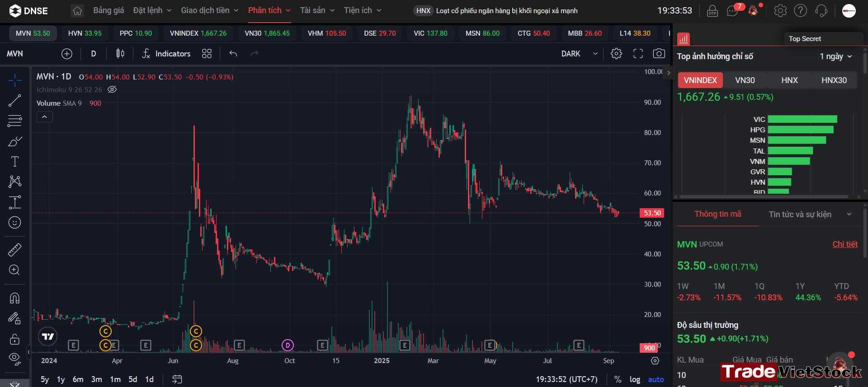Expand the Tiện ích dropdown
868x387 pixels.
[x=363, y=10]
